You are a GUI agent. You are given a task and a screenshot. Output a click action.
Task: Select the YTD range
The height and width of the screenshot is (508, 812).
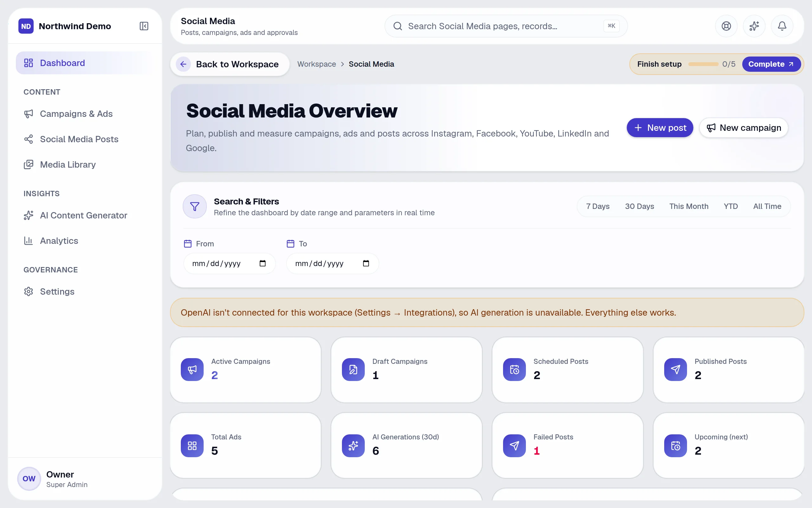point(730,206)
